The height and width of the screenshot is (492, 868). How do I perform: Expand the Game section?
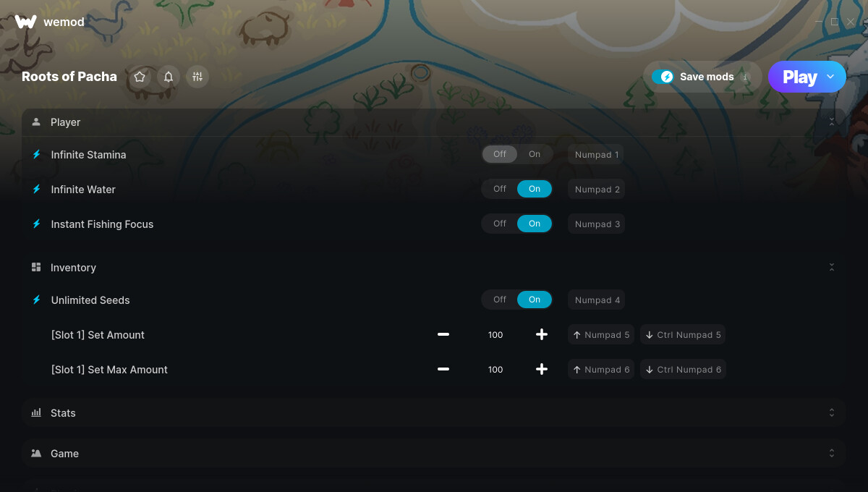[434, 453]
